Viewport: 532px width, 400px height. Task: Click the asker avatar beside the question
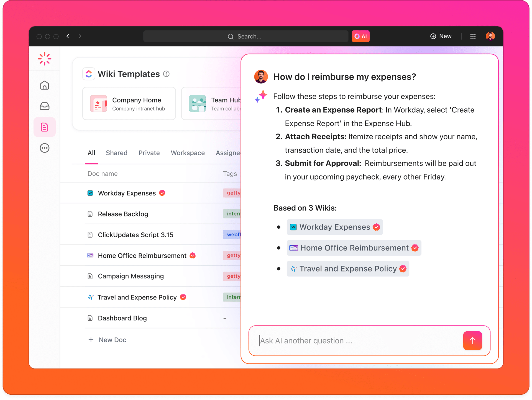tap(261, 77)
